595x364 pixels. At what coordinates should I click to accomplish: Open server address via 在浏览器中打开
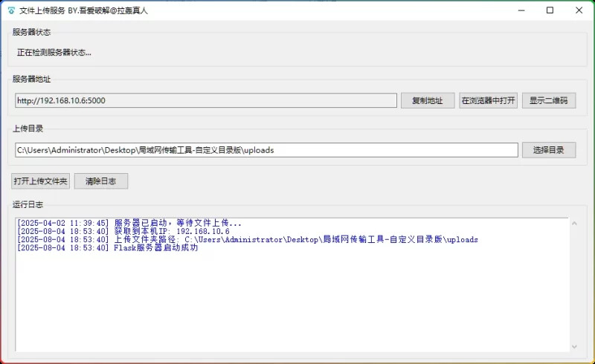488,101
